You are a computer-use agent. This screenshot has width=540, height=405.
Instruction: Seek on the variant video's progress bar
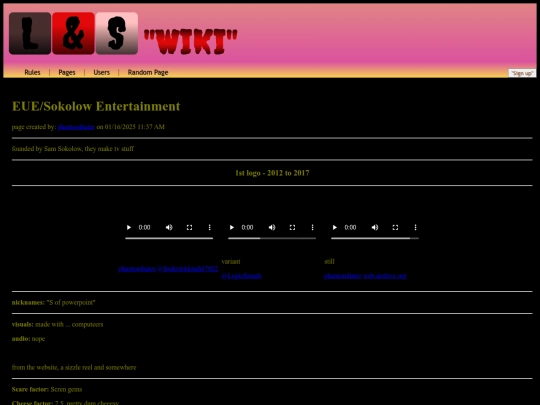click(272, 238)
